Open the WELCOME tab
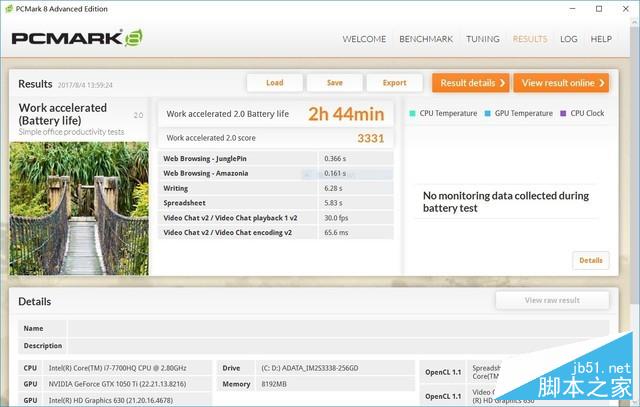The image size is (640, 407). tap(364, 39)
